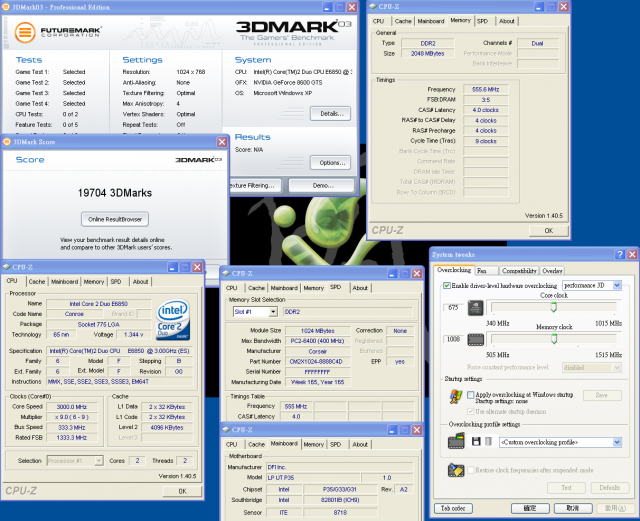
Task: Click the '555.6 MHz' memory frequency value
Action: (485, 89)
